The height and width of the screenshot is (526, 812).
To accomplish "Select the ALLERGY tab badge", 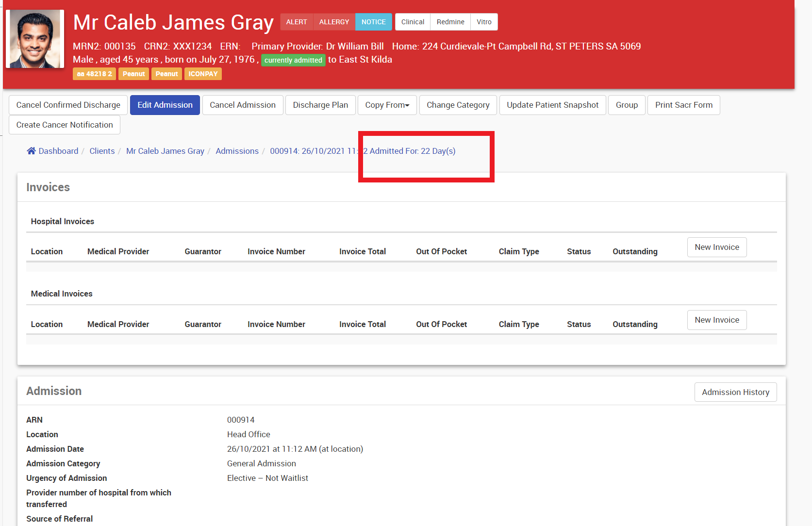I will (x=334, y=22).
